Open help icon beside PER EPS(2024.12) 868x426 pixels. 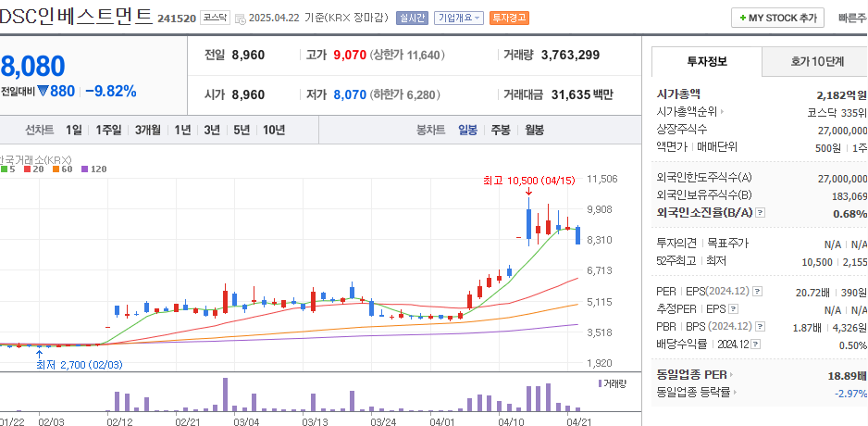(x=757, y=292)
